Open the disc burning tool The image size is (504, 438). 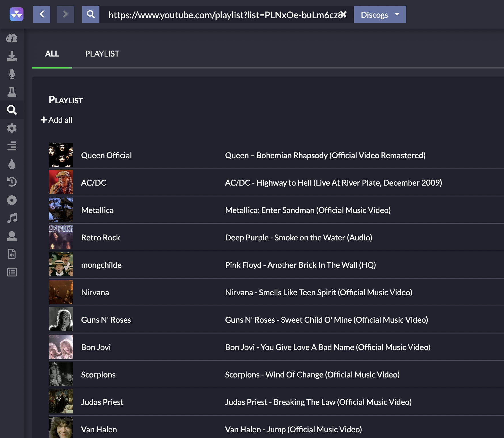click(12, 200)
